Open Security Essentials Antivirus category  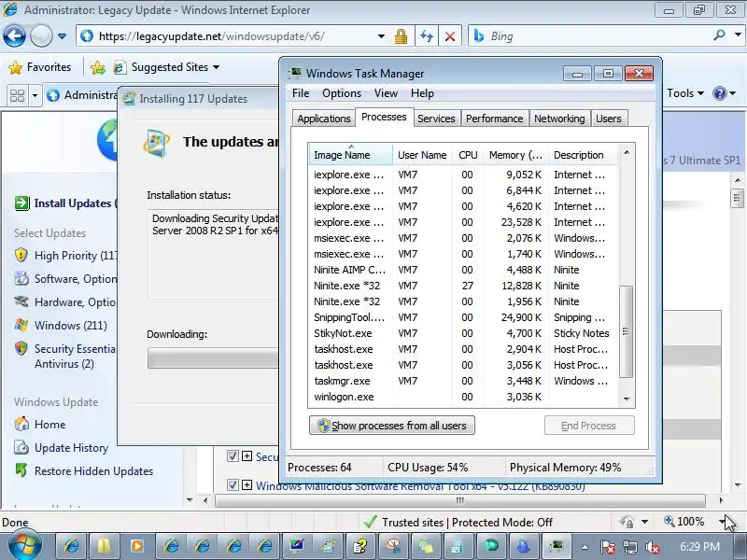pos(65,356)
